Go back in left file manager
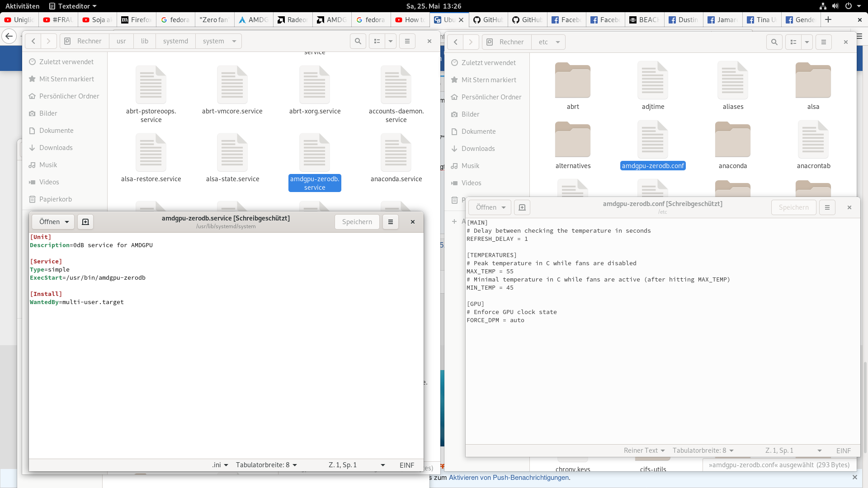The width and height of the screenshot is (868, 488). coord(33,41)
